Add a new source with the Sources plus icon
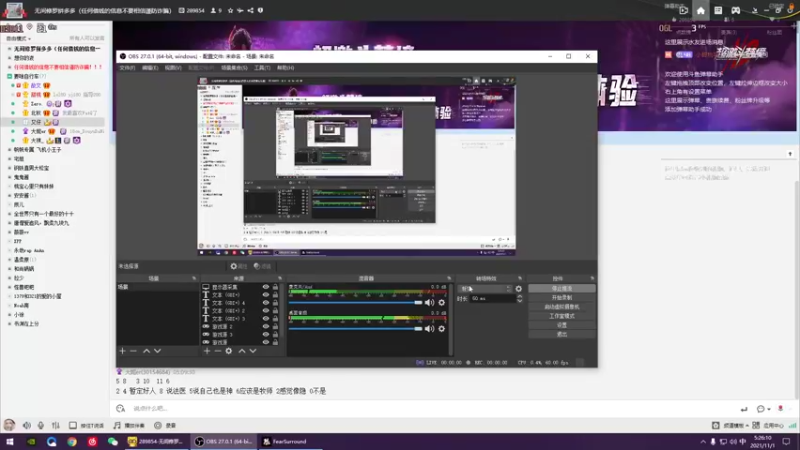800x450 pixels. point(207,351)
